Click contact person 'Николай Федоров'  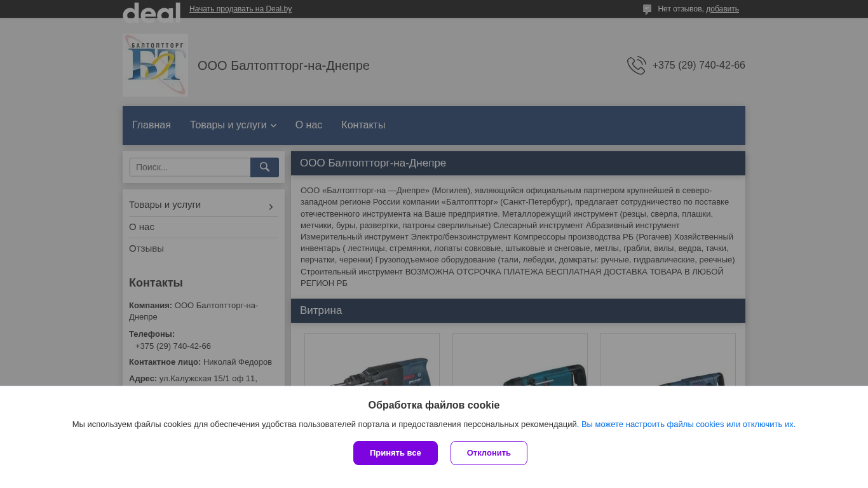point(238,362)
